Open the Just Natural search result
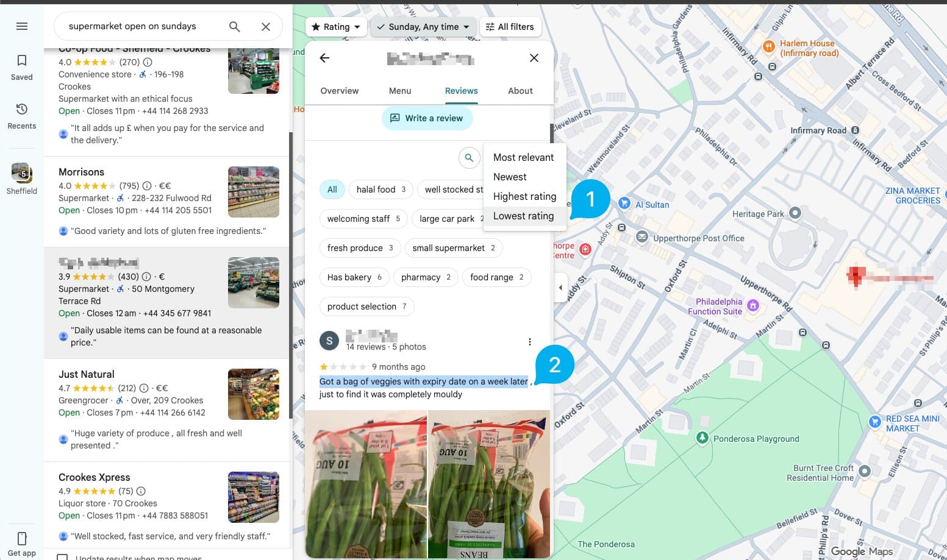Screen dimensions: 947x560 click(x=166, y=410)
